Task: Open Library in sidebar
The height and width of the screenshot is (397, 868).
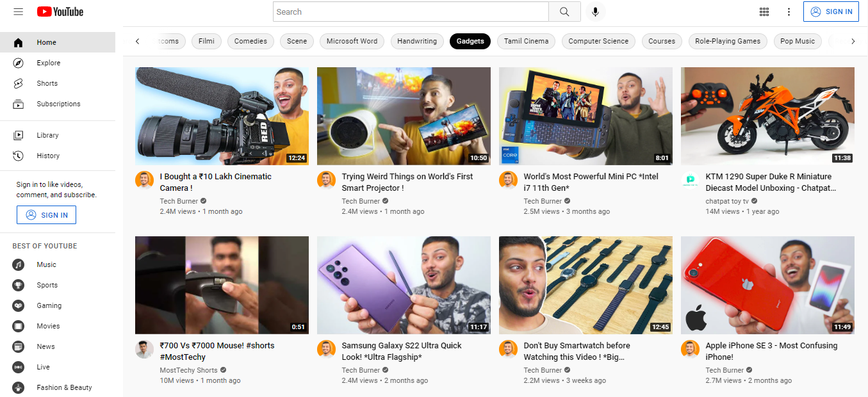Action: tap(58, 135)
